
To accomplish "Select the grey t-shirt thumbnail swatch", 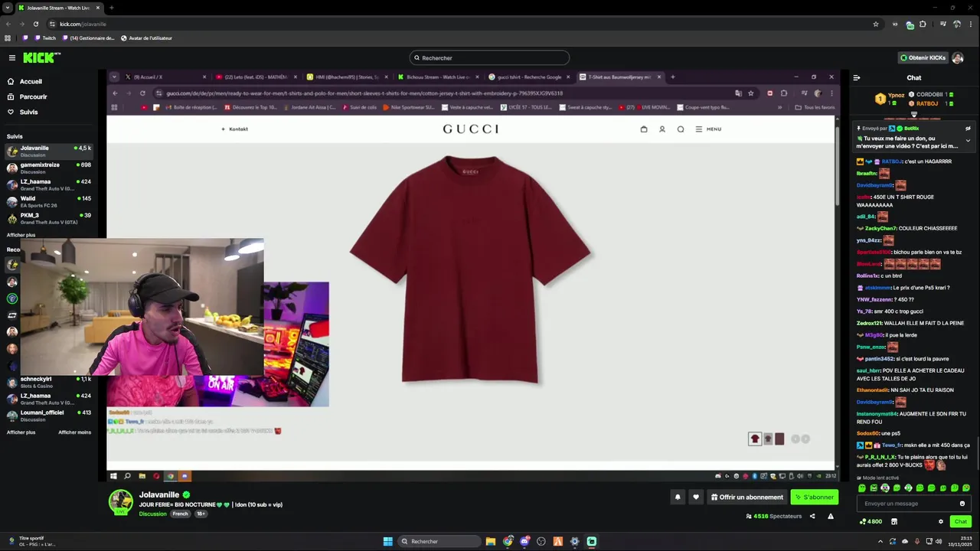I will [x=768, y=439].
